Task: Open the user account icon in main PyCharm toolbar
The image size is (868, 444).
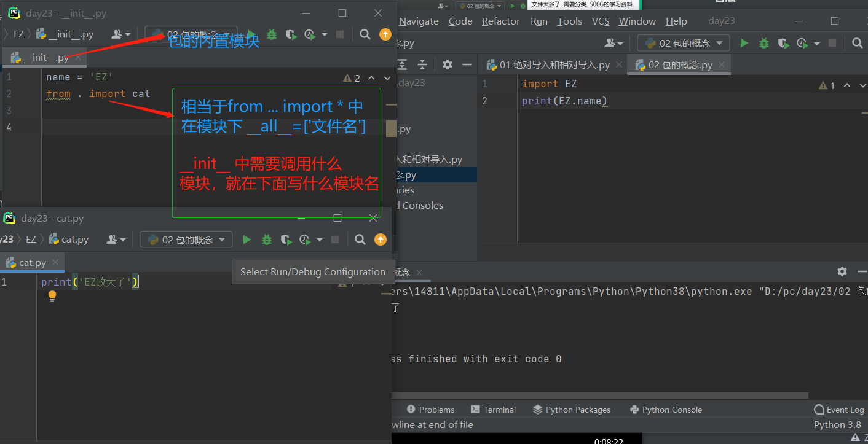Action: click(x=612, y=43)
